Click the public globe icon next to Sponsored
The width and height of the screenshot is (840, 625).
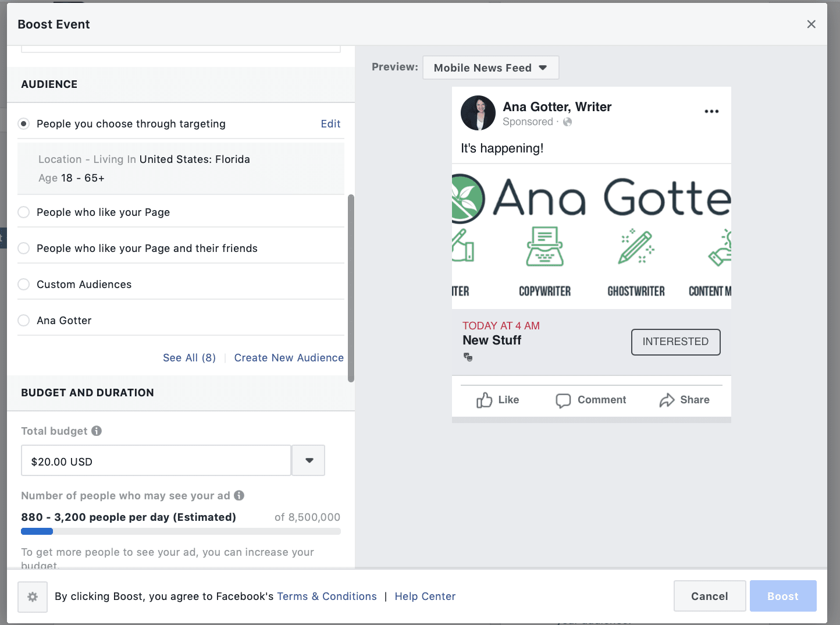click(568, 122)
